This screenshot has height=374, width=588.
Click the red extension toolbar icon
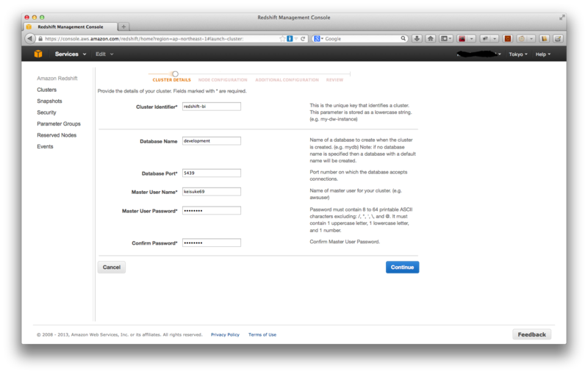tap(462, 39)
